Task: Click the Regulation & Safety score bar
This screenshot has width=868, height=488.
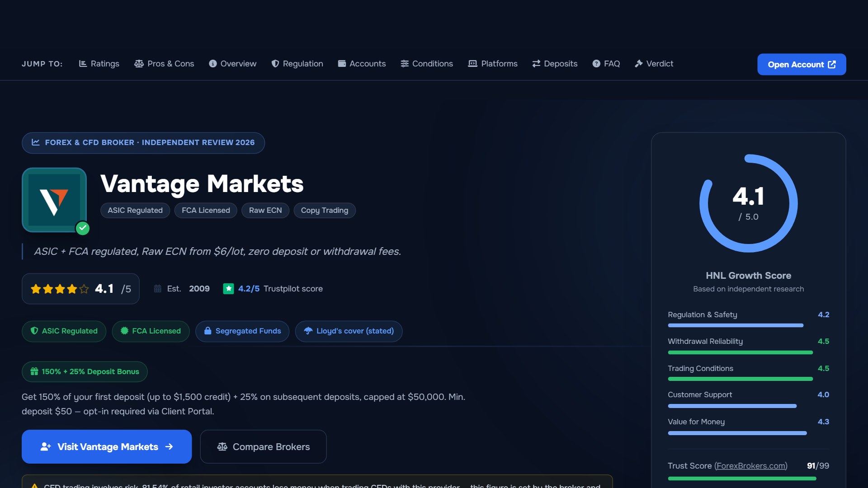Action: (x=749, y=325)
